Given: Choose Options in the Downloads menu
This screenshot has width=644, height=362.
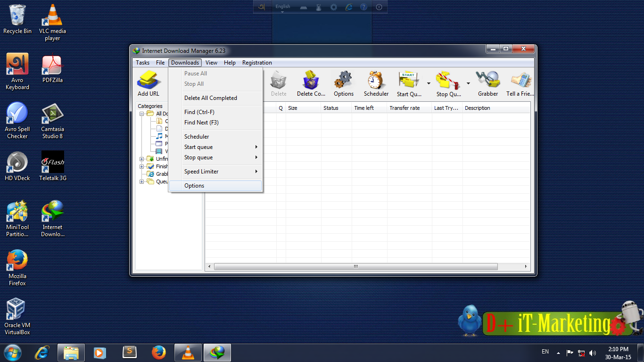Looking at the screenshot, I should 215,186.
